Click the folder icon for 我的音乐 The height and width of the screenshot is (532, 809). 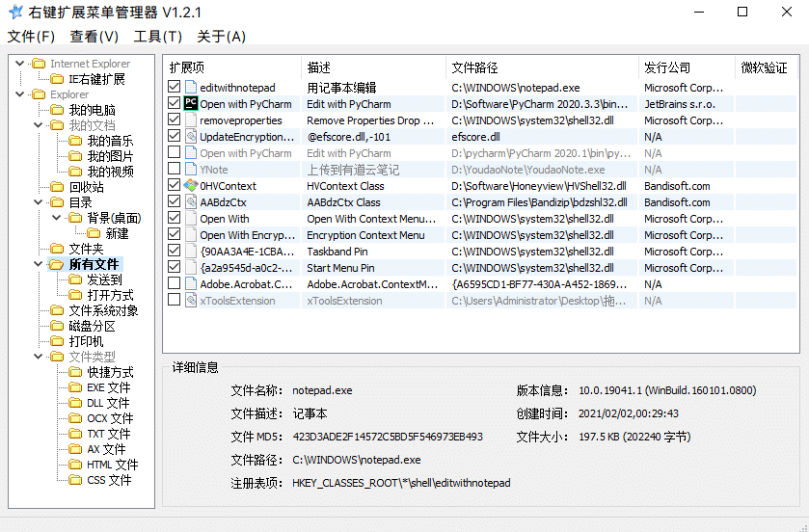(75, 141)
